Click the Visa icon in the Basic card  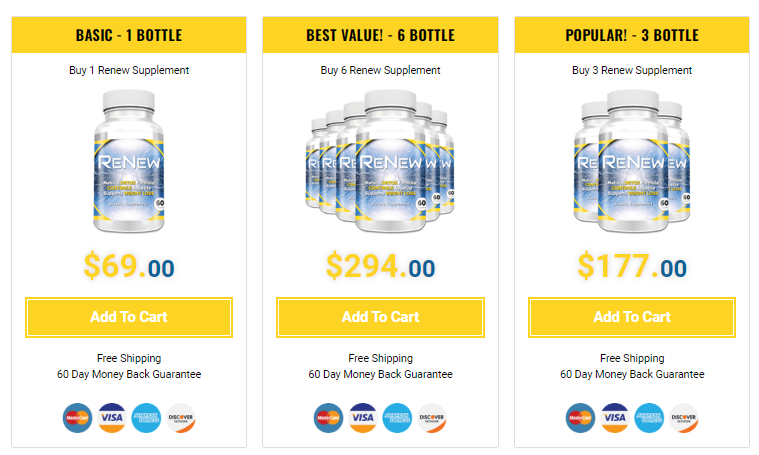(112, 418)
